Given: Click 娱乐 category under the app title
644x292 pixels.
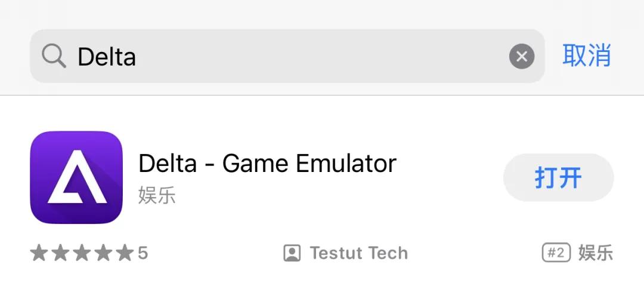Looking at the screenshot, I should click(x=157, y=195).
